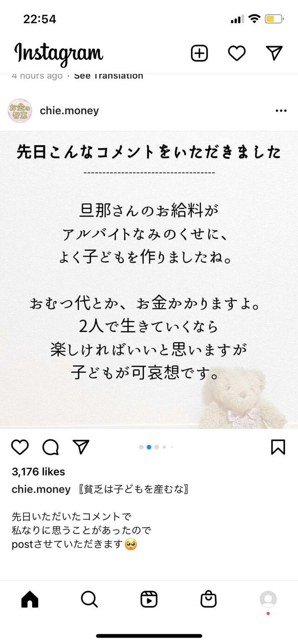Open chie.money profile picture avatar
Viewport: 298px width, 644px height.
tap(20, 111)
